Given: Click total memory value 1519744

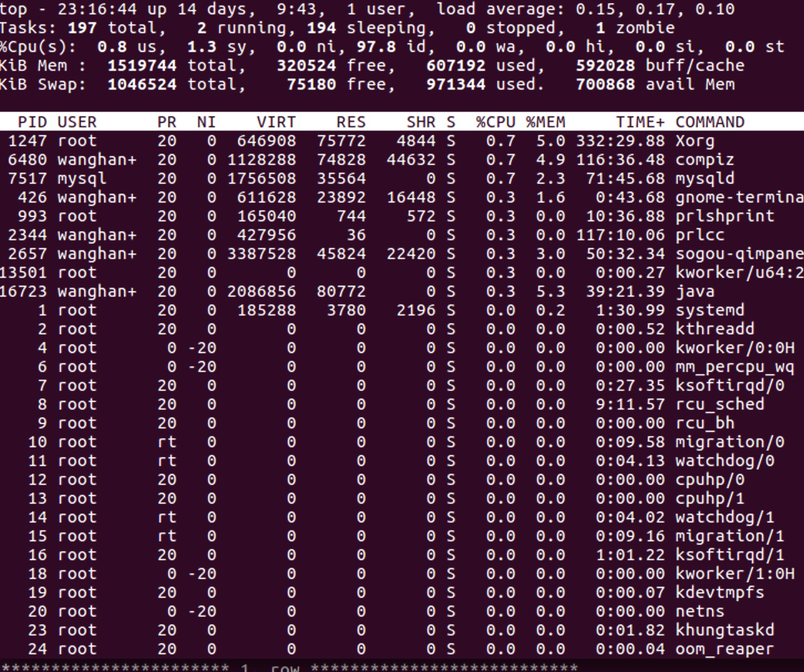Looking at the screenshot, I should [x=142, y=65].
